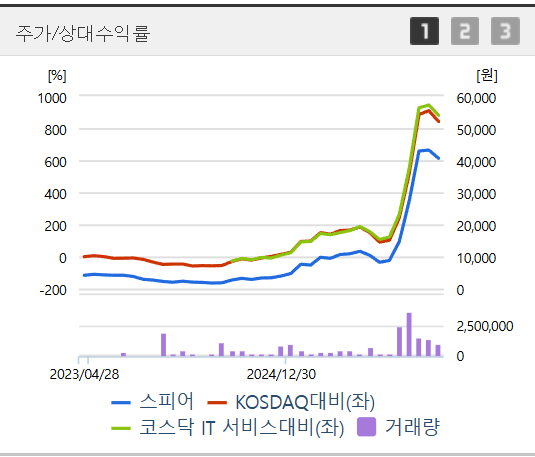Image resolution: width=535 pixels, height=457 pixels.
Task: Select chart view tab 1
Action: tap(424, 31)
